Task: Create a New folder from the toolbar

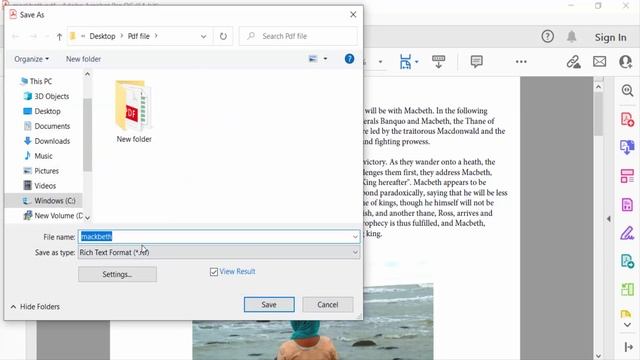Action: click(83, 59)
